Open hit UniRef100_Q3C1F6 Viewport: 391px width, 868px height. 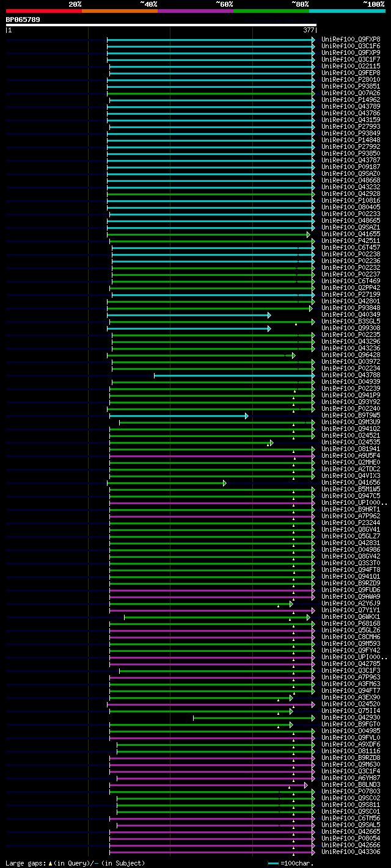point(351,46)
